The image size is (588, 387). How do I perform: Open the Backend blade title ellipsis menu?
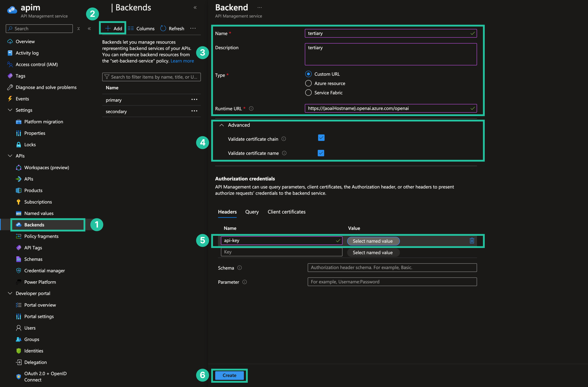[x=259, y=7]
